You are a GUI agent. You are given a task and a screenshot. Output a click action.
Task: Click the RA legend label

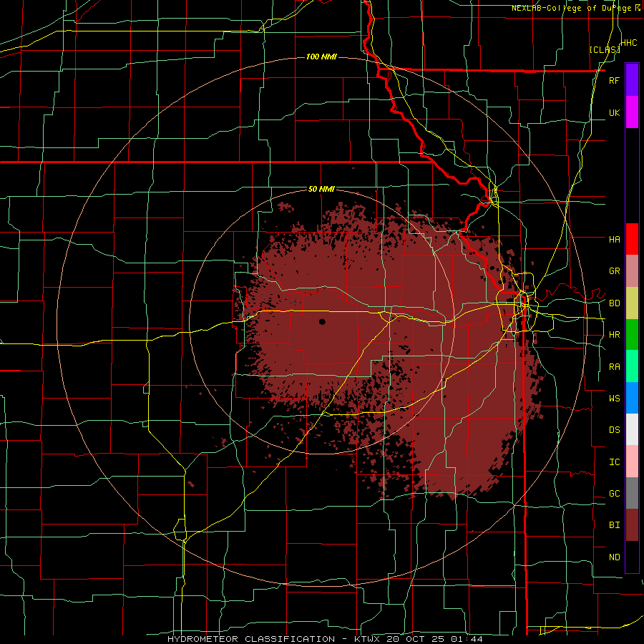click(x=614, y=367)
